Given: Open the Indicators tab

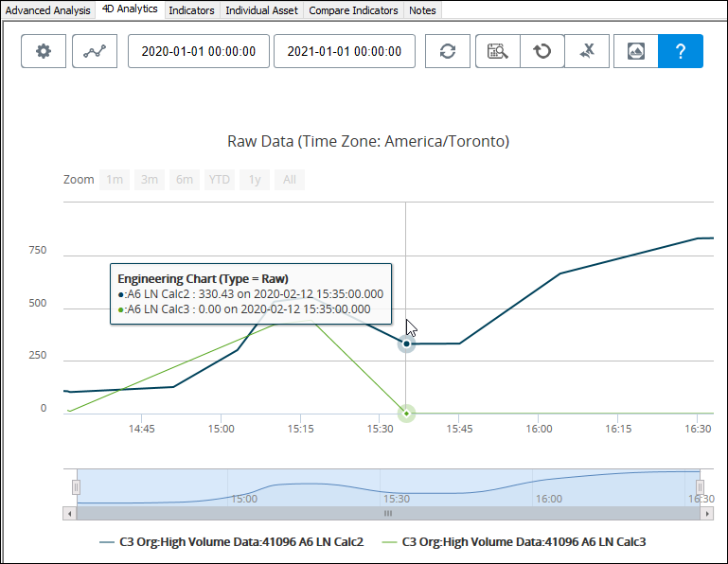Looking at the screenshot, I should click(192, 10).
